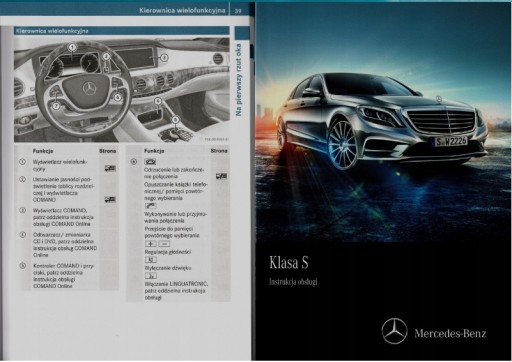Click callout number 3 on the COMAND display

(164, 58)
